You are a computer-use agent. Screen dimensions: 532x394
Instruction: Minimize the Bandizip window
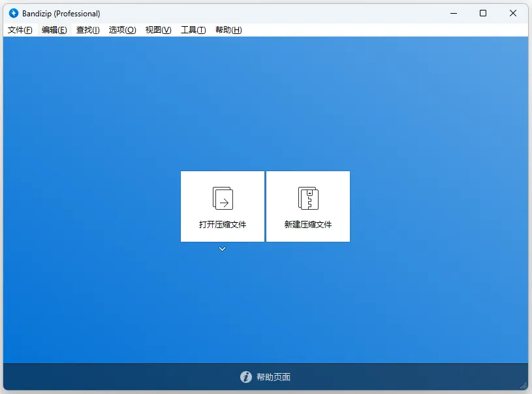click(x=454, y=13)
